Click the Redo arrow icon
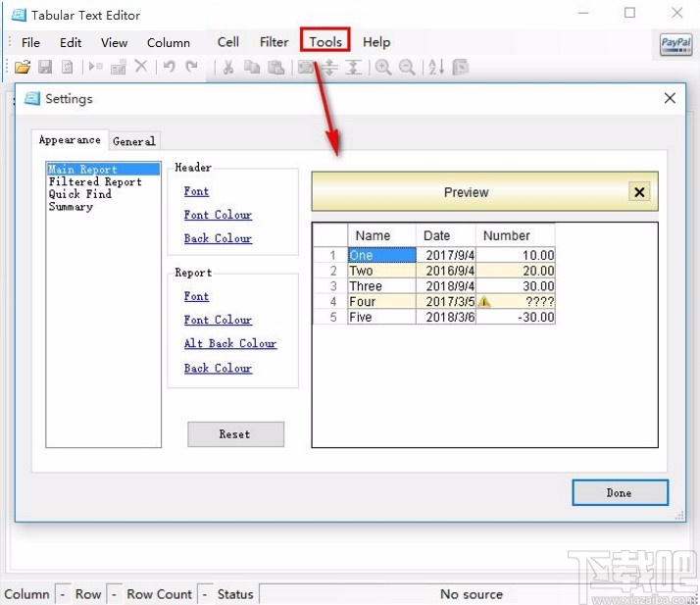Viewport: 700px width, 605px height. click(x=192, y=67)
